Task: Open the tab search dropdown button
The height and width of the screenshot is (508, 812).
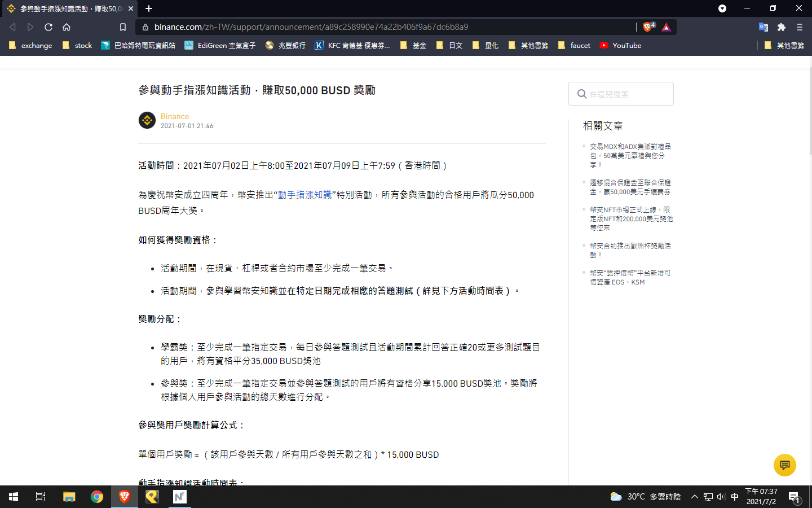Action: click(x=722, y=8)
